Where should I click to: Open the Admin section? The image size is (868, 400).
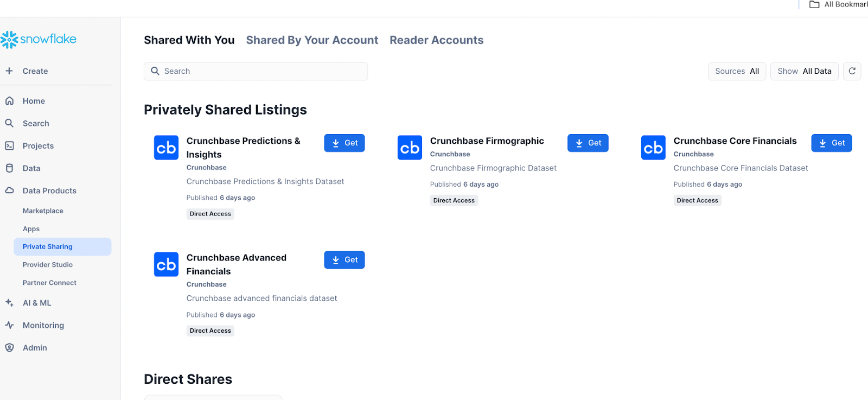(35, 348)
